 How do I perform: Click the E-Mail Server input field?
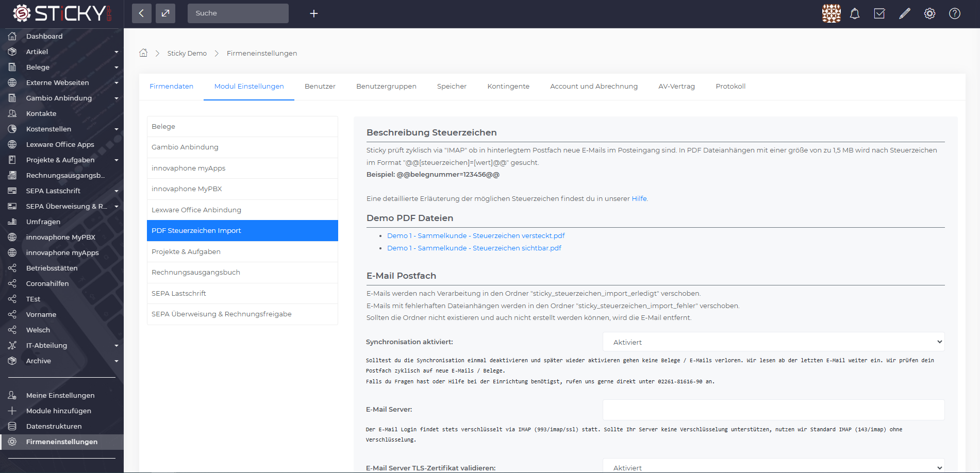[773, 410]
